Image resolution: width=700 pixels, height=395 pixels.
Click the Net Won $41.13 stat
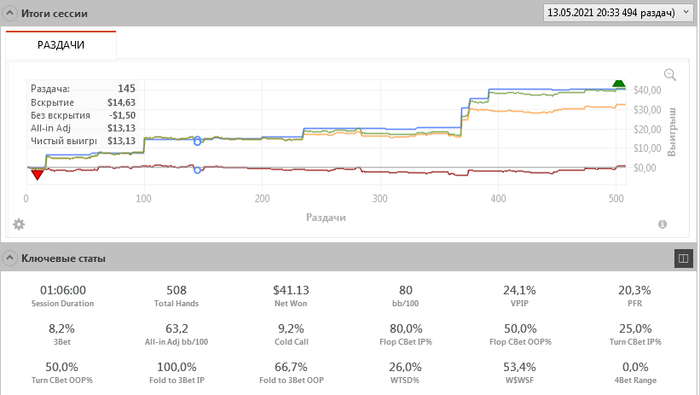coord(291,296)
